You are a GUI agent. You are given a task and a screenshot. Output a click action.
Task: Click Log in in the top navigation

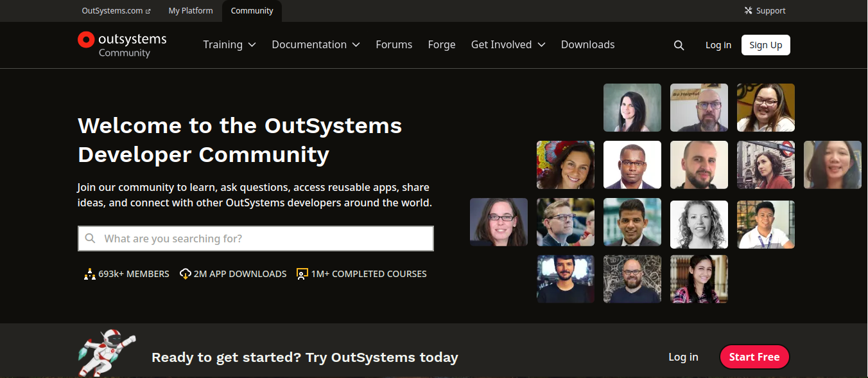pyautogui.click(x=718, y=45)
